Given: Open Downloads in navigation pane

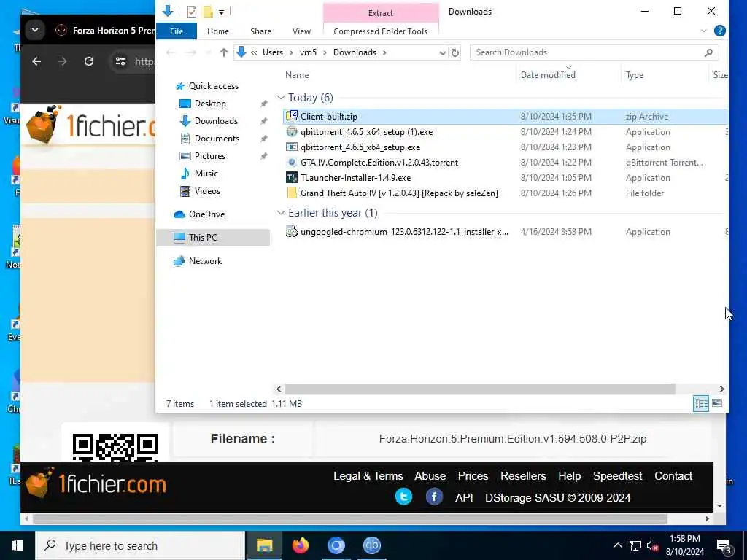Looking at the screenshot, I should pyautogui.click(x=216, y=121).
